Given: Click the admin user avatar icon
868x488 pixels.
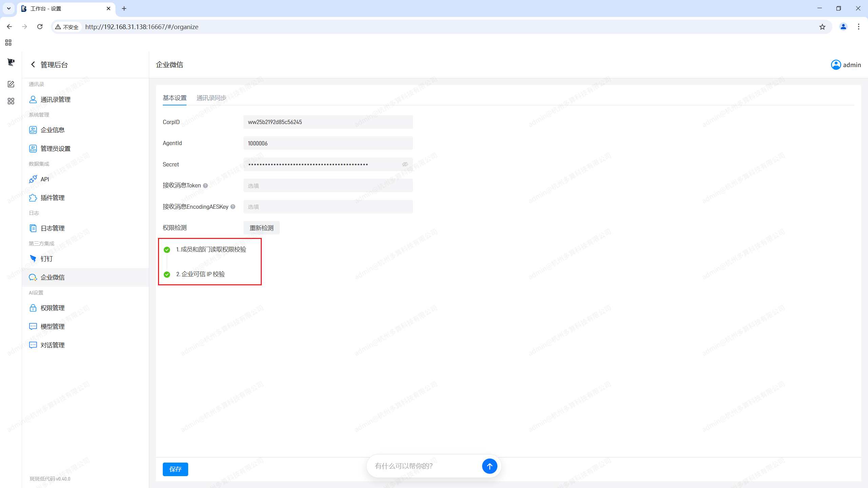Looking at the screenshot, I should point(836,65).
